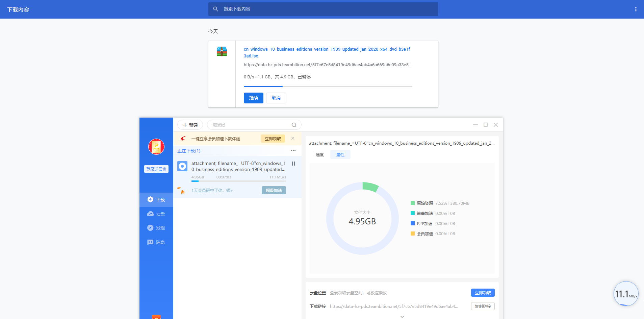Open the 下载 section in sidebar
This screenshot has height=319, width=644.
pos(156,200)
